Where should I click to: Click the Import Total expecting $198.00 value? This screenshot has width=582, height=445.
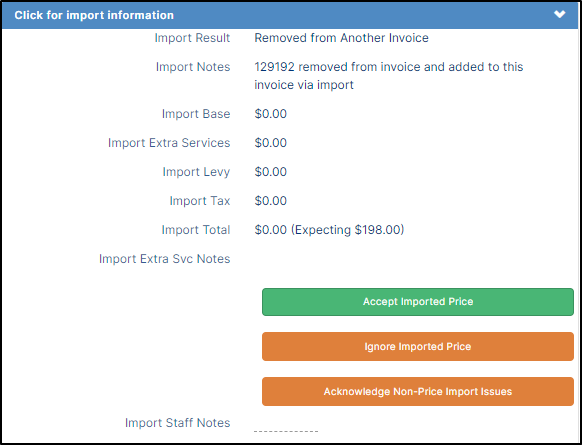pyautogui.click(x=329, y=230)
